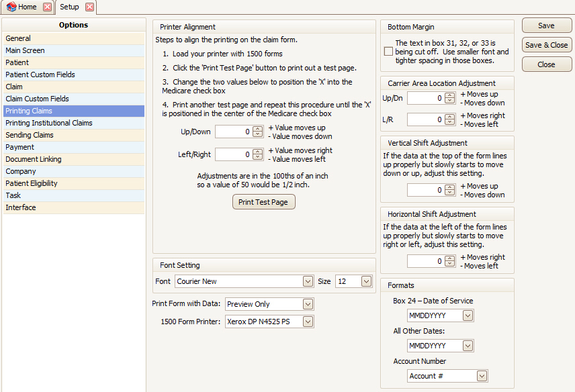Click the Horizontal Shift Adjustment value field

426,261
